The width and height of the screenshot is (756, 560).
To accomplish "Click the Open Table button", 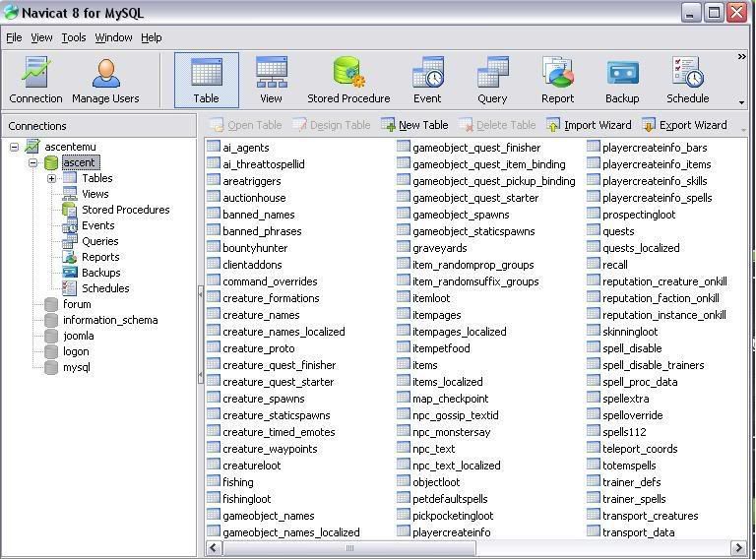I will [x=246, y=125].
